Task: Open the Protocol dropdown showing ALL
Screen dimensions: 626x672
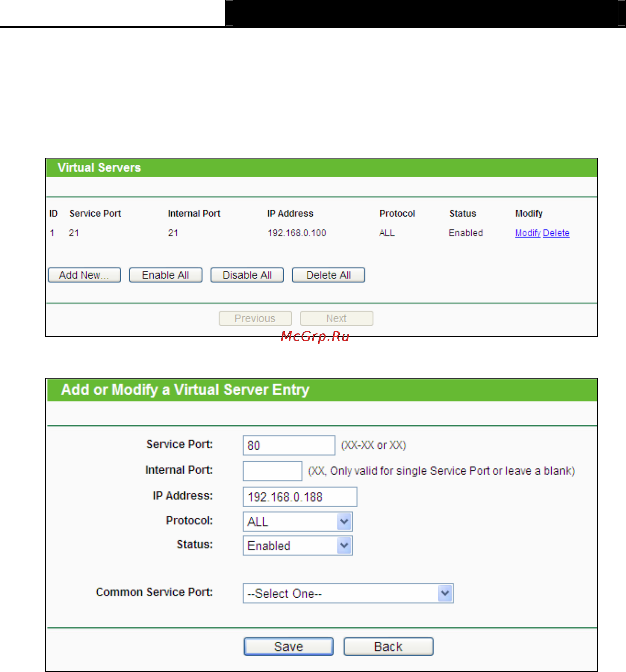Action: pyautogui.click(x=298, y=521)
